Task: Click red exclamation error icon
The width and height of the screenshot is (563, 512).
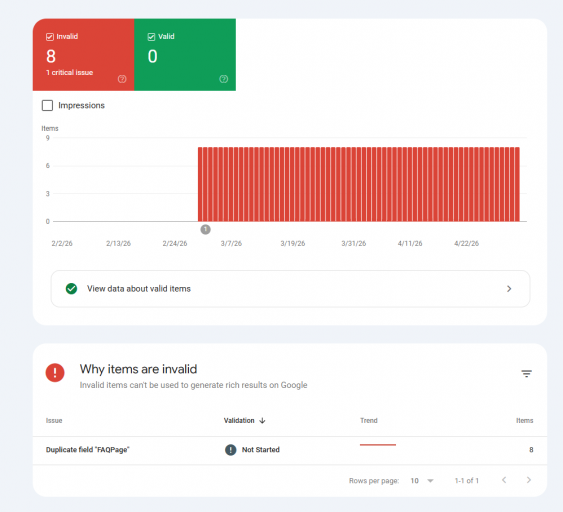Action: click(x=55, y=373)
